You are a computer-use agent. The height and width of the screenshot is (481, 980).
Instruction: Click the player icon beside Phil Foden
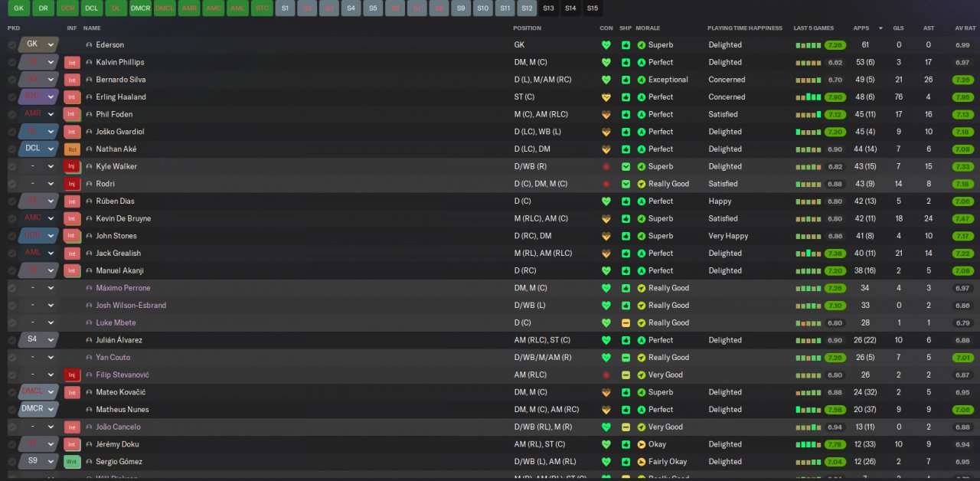pyautogui.click(x=89, y=114)
